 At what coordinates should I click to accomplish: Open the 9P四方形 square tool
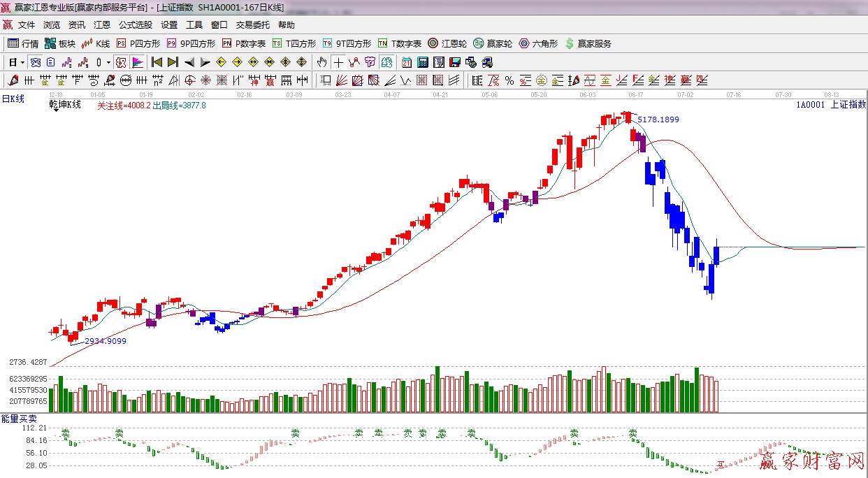[x=191, y=43]
